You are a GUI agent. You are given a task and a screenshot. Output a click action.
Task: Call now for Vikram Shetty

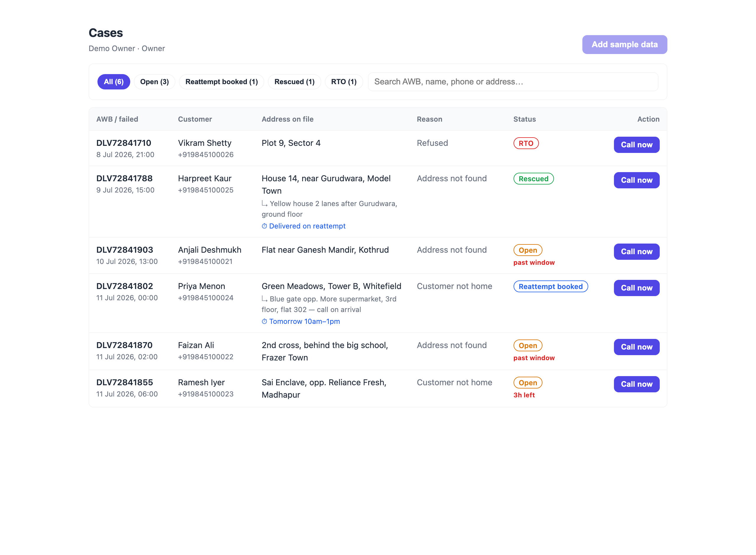(637, 145)
